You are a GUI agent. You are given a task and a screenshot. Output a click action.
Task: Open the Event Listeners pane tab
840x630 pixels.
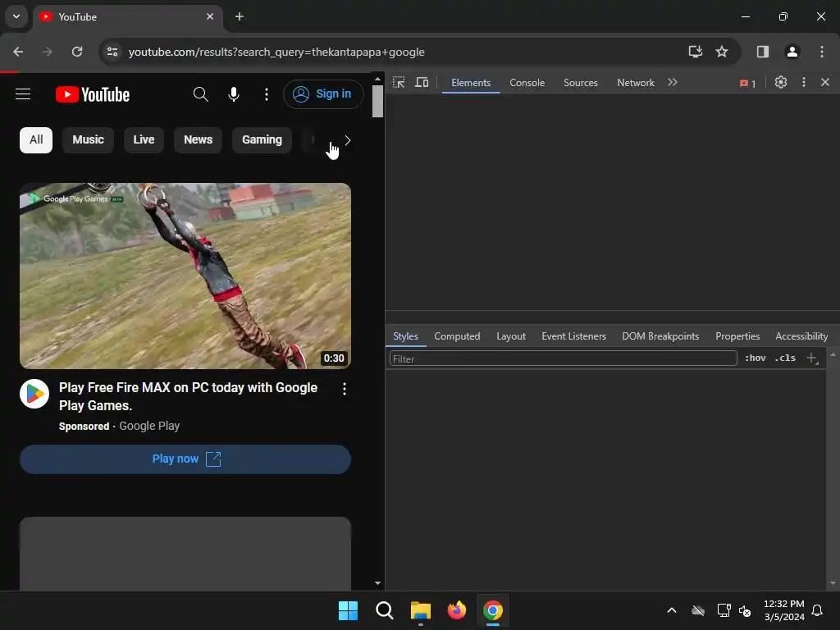(573, 336)
